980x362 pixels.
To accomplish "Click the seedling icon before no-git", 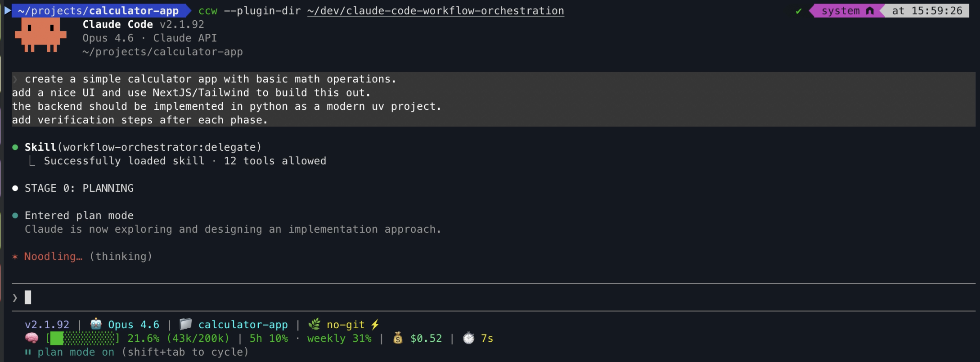I will pos(314,324).
